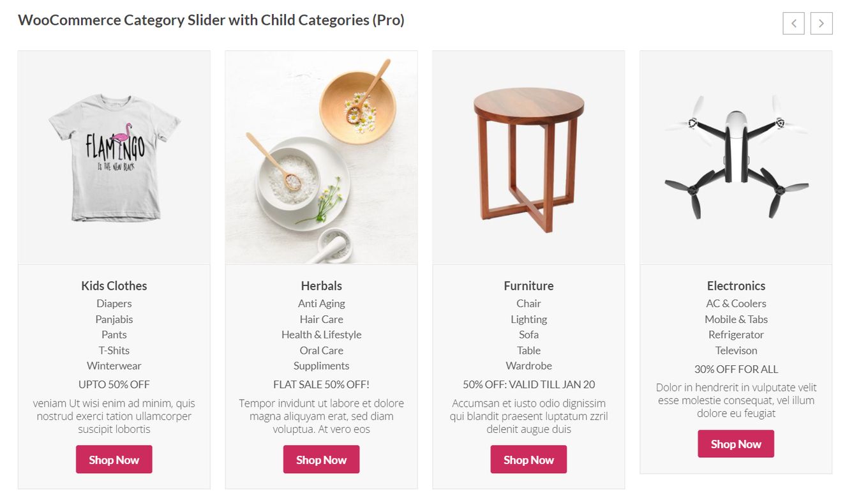Open the Flamingo t-shirt image
Screen dimensions: 868x498
click(114, 158)
